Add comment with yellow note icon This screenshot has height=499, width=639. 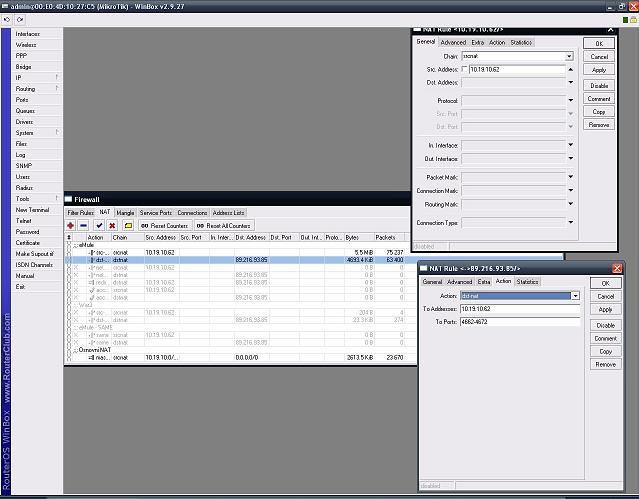(128, 225)
